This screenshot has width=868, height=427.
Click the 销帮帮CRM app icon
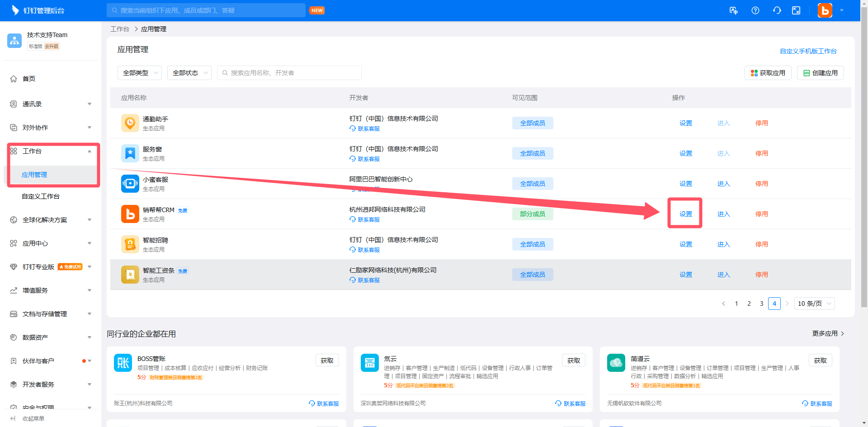(130, 214)
